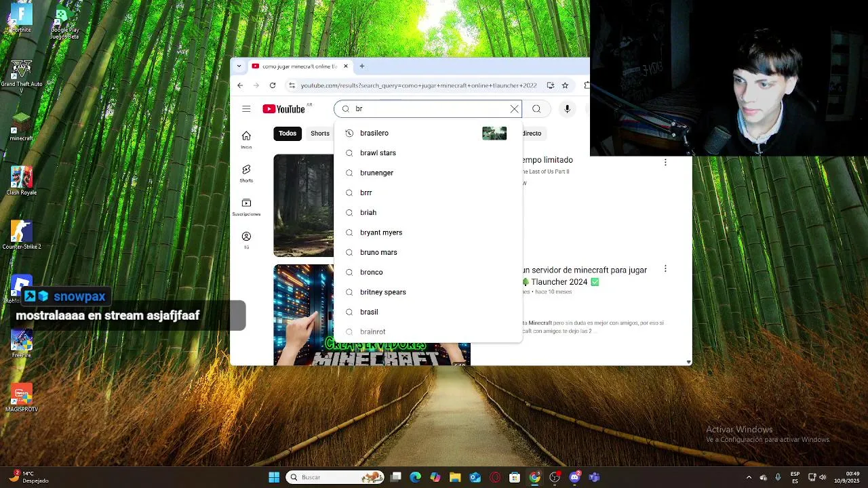This screenshot has height=488, width=868.
Task: Open a new Chrome tab
Action: tap(362, 66)
